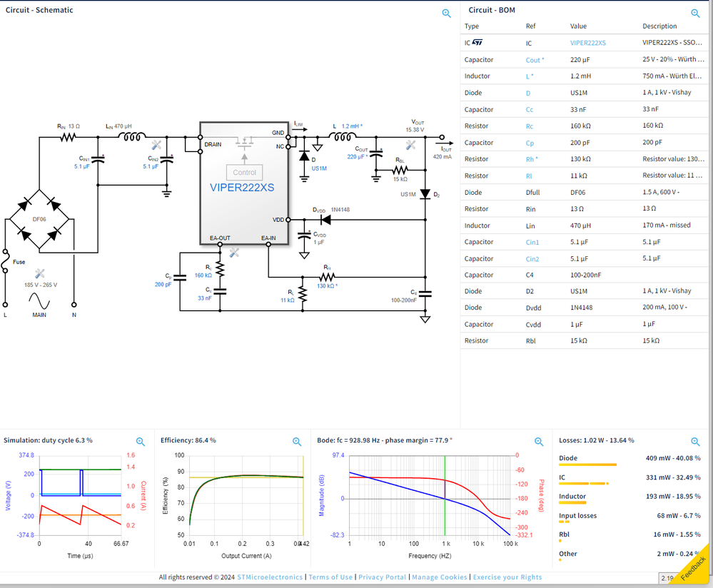Open output settings tool near Rbl
The image size is (713, 588).
coord(410,145)
